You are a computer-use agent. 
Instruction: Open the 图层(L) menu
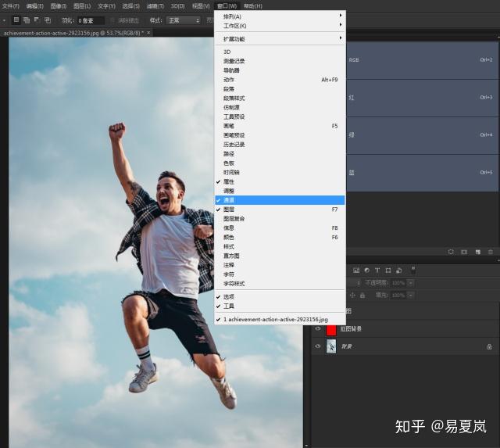(x=82, y=6)
